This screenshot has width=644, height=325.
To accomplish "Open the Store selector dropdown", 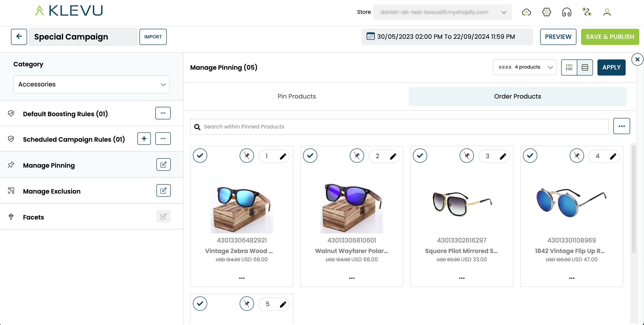I will (442, 12).
